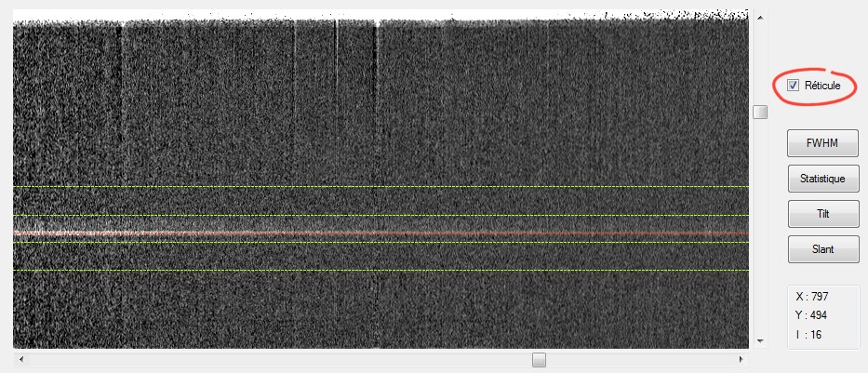868x373 pixels.
Task: Click the vertical scrollbar thumb
Action: point(760,112)
